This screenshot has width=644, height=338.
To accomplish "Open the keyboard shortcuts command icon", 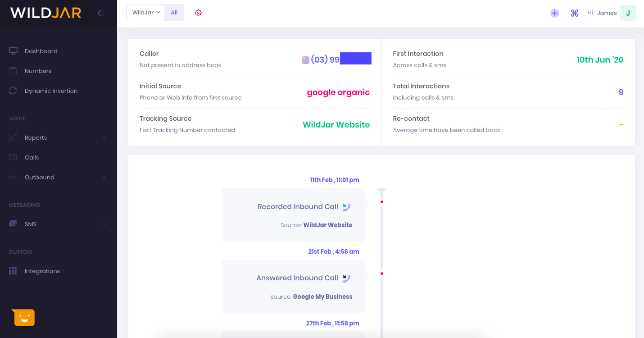I will tap(575, 13).
